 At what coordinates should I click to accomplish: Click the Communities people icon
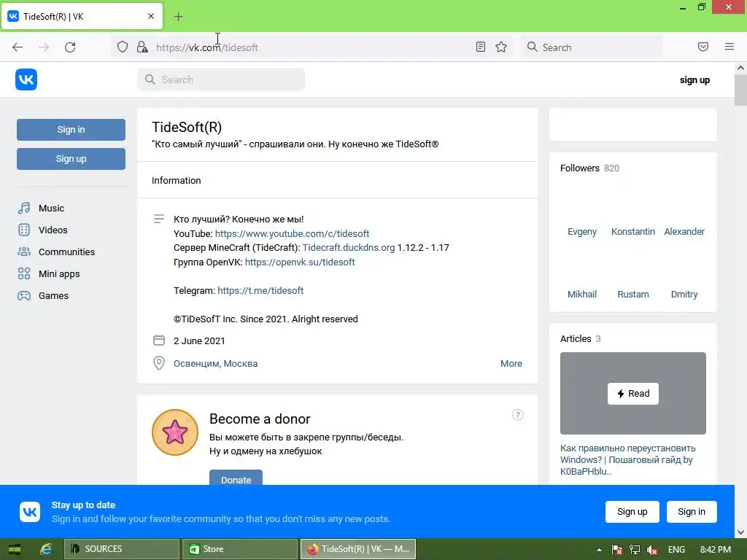(x=24, y=252)
